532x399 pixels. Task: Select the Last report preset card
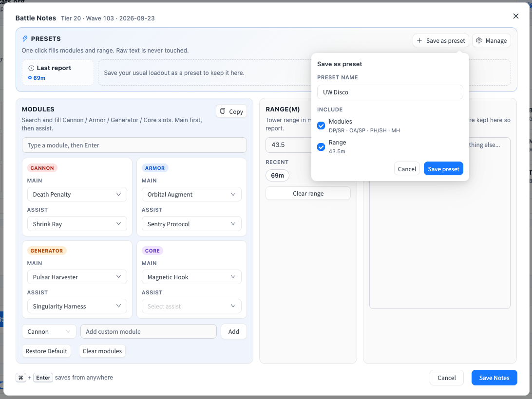click(x=57, y=73)
